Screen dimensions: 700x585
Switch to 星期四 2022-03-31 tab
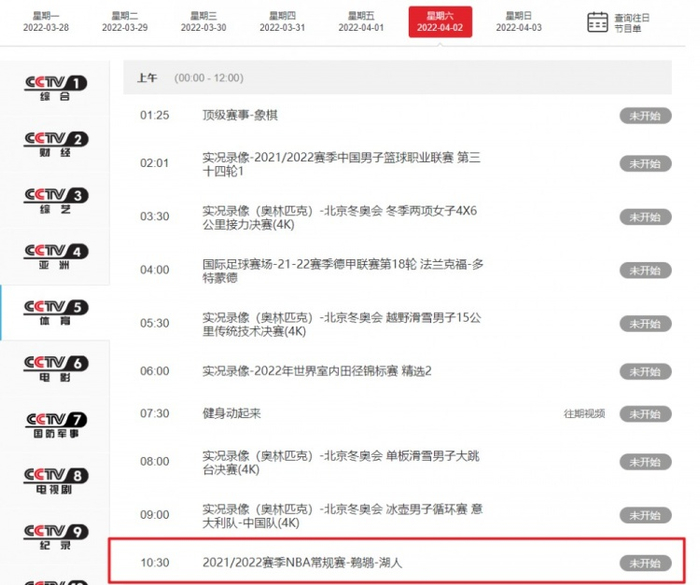(282, 22)
